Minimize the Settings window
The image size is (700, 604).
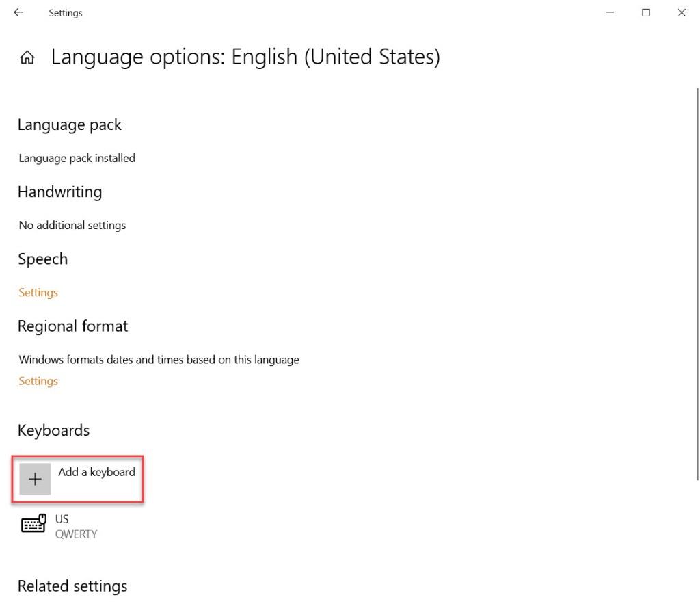point(610,12)
